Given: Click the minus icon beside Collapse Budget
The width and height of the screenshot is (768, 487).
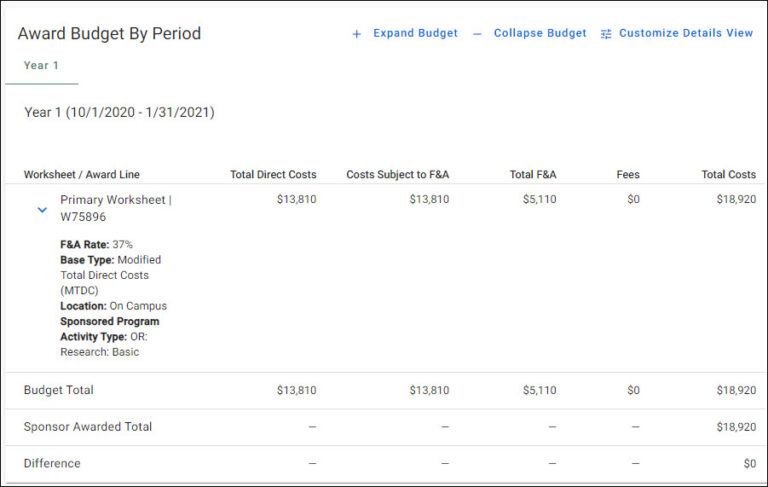Looking at the screenshot, I should click(x=477, y=34).
